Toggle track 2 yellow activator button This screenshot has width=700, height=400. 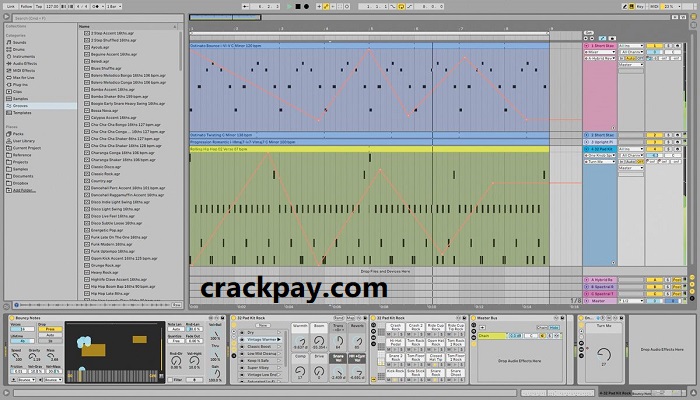(x=654, y=135)
